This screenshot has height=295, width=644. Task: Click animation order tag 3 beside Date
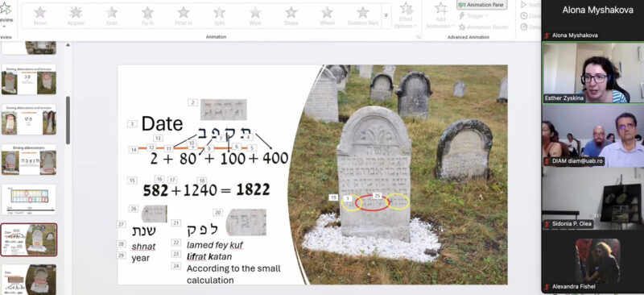pos(132,123)
